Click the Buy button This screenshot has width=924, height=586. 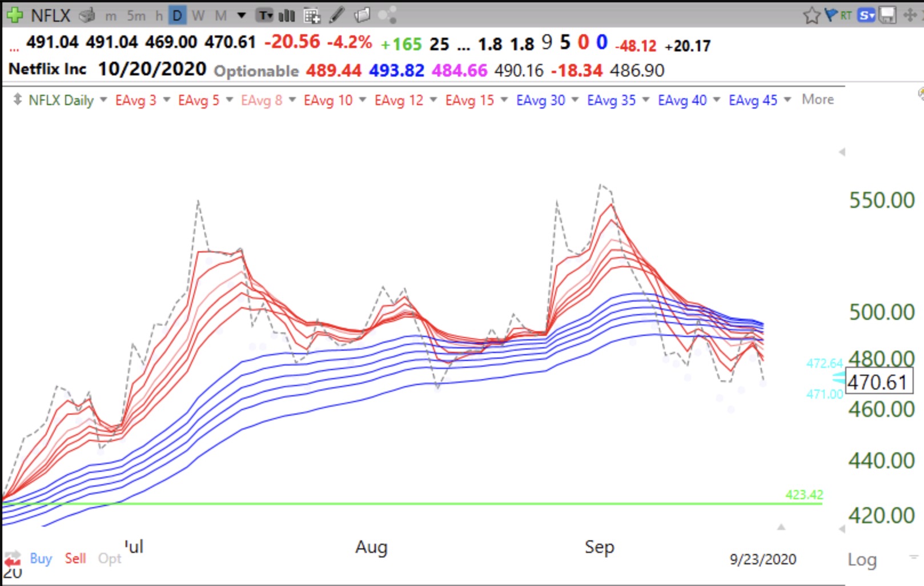pos(41,558)
